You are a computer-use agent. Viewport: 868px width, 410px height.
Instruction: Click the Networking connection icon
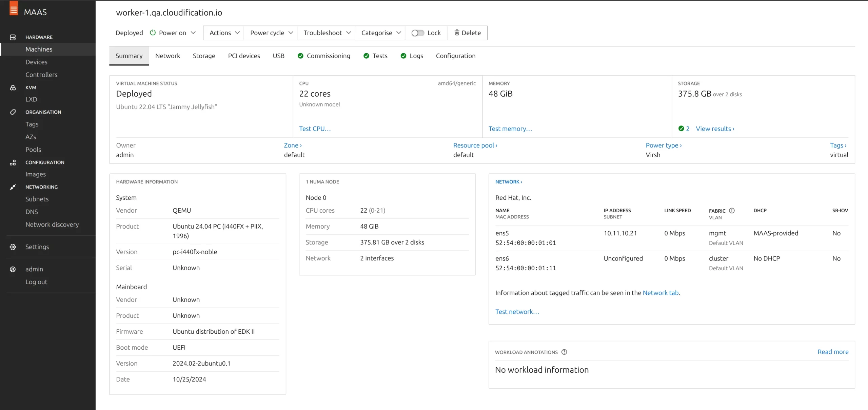[x=13, y=187]
